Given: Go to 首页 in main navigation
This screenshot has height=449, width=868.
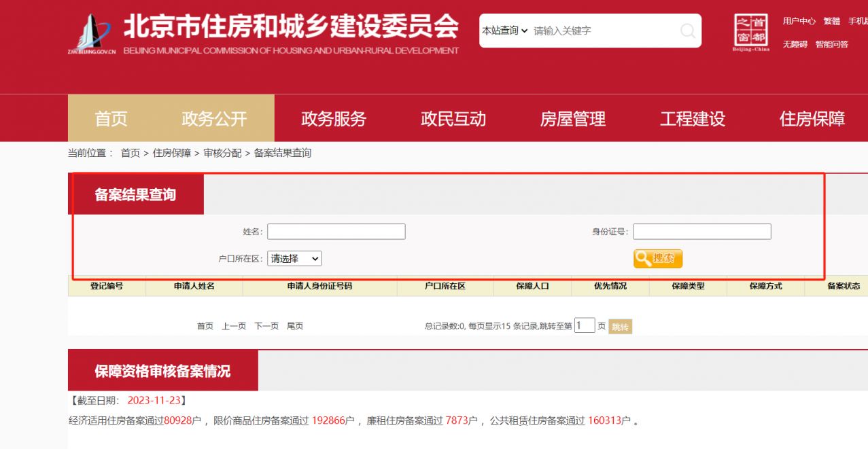Looking at the screenshot, I should (x=111, y=119).
